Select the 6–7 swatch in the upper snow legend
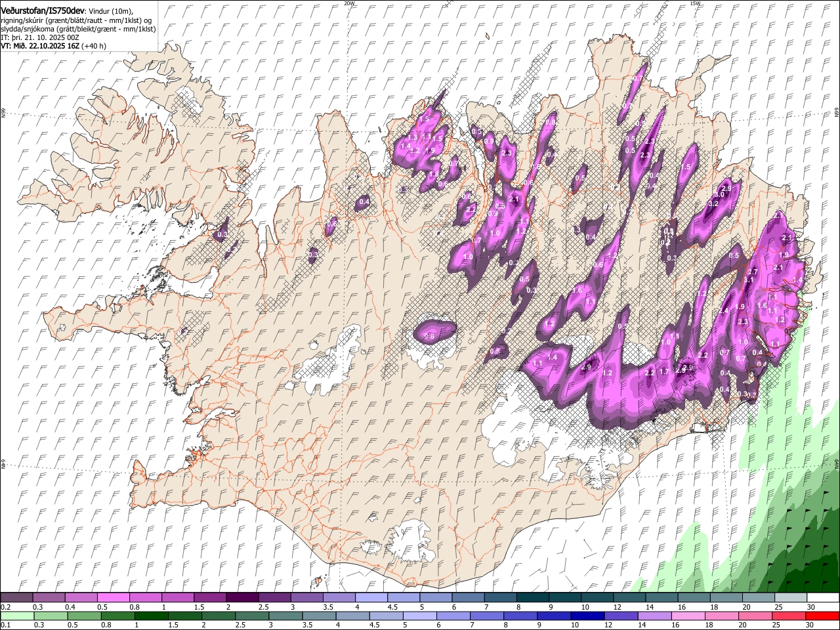This screenshot has height=630, width=840. pyautogui.click(x=467, y=598)
